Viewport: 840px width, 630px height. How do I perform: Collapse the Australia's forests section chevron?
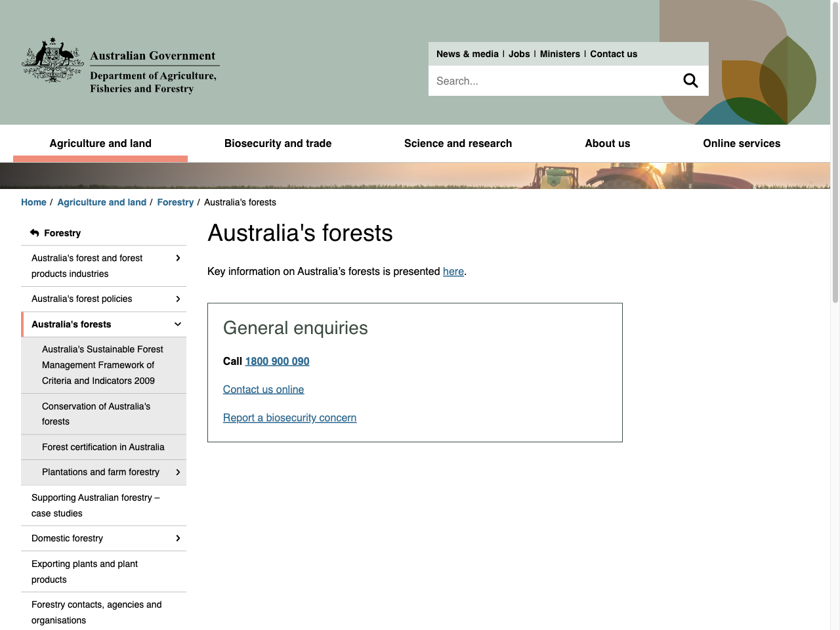click(x=178, y=324)
